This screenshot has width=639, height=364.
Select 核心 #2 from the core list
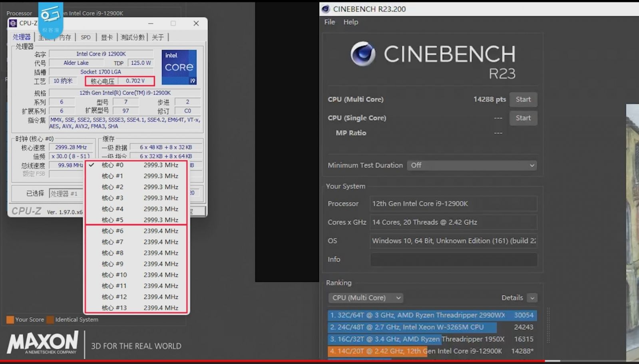coord(136,187)
